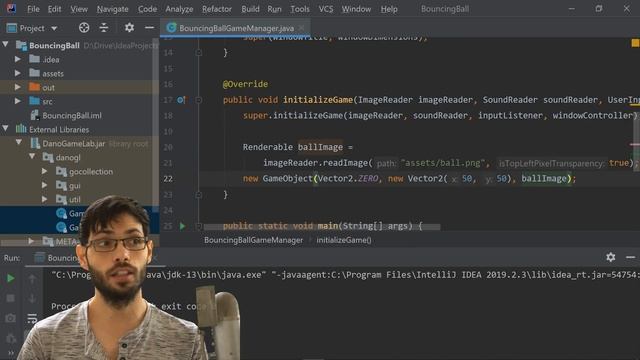This screenshot has height=360, width=640.
Task: Close the BouncingBallGameManager.java tab
Action: [301, 28]
